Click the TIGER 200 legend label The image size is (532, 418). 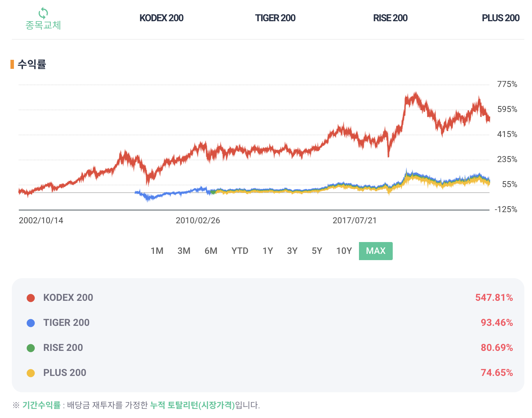pos(66,323)
